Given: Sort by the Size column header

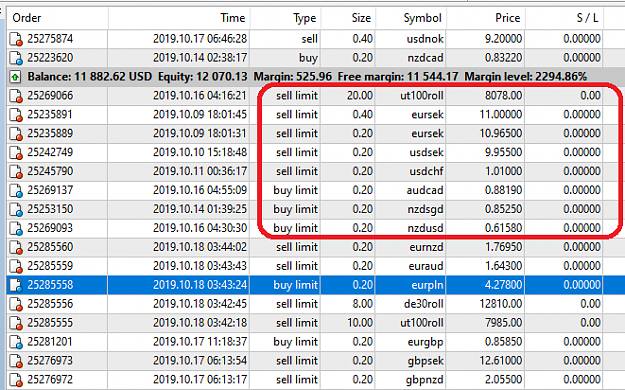Looking at the screenshot, I should click(348, 18).
